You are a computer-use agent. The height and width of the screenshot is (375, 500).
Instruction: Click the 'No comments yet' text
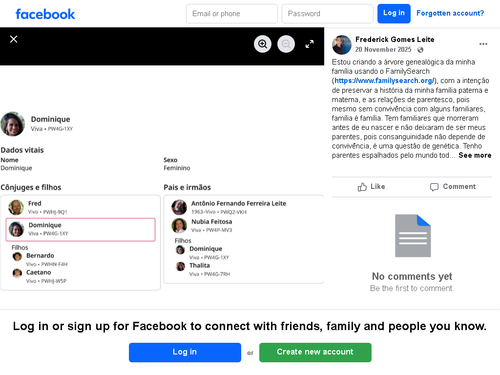coord(412,276)
